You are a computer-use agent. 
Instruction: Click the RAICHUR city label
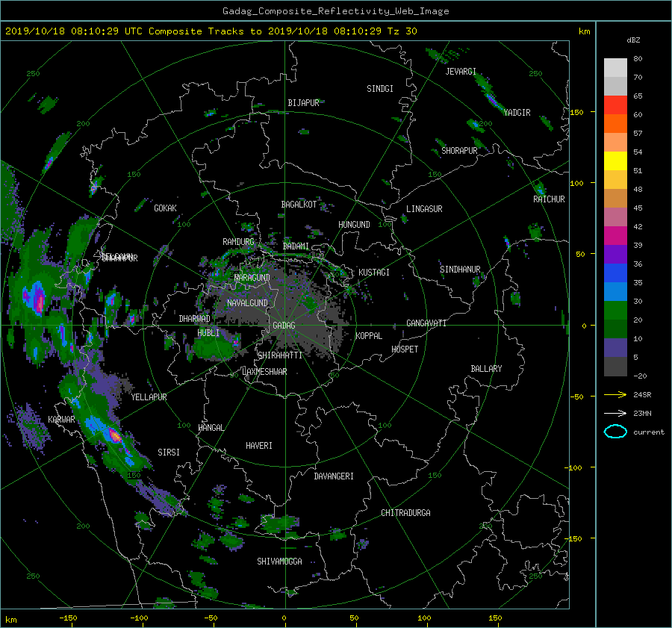tap(549, 199)
